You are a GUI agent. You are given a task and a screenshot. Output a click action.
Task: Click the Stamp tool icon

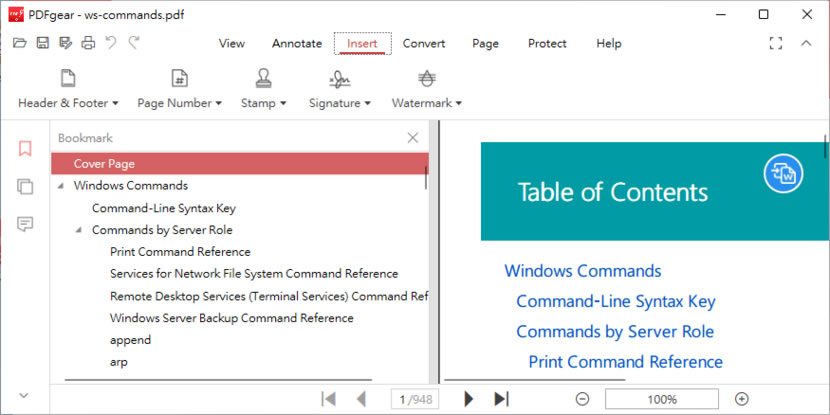pyautogui.click(x=263, y=78)
